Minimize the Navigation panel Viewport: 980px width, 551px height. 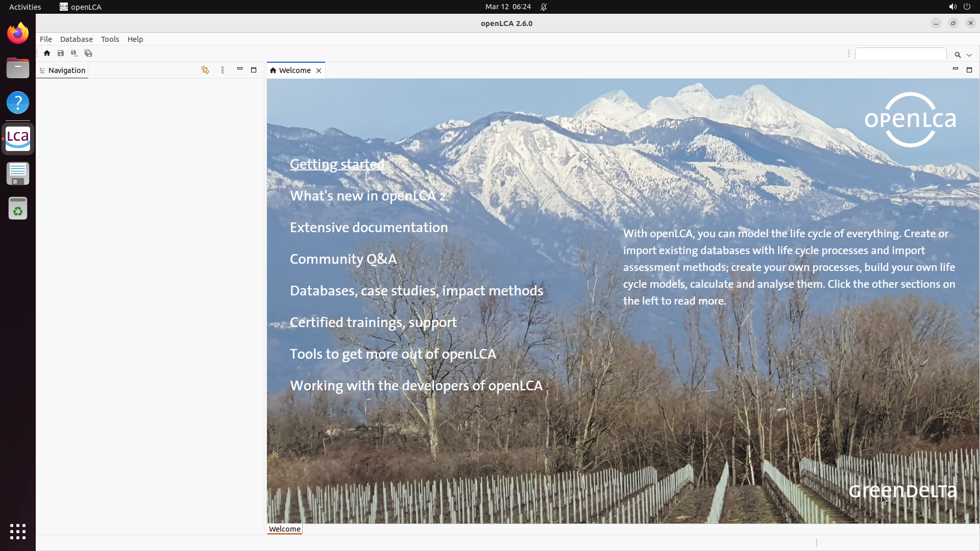pos(240,69)
